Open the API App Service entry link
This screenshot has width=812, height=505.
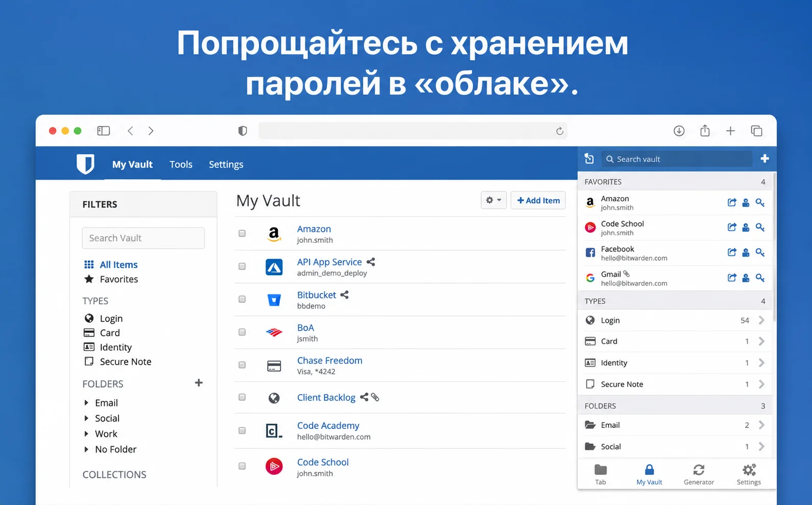[329, 262]
